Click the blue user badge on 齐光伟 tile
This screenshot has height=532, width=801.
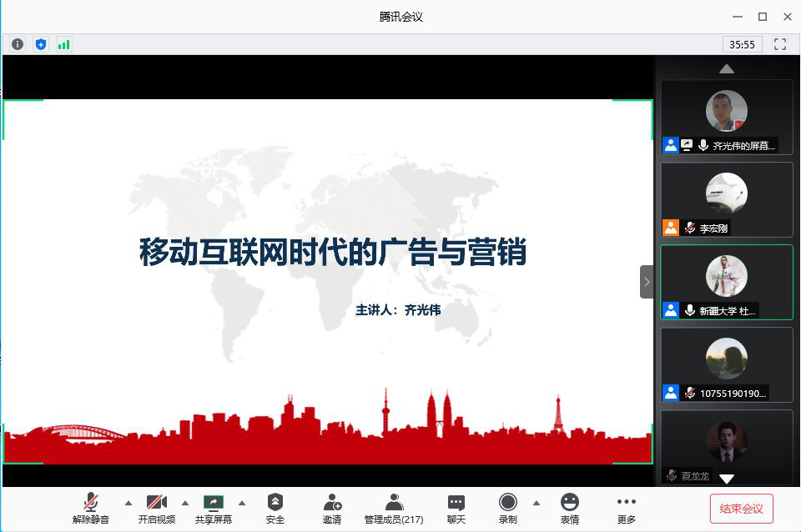pyautogui.click(x=671, y=146)
